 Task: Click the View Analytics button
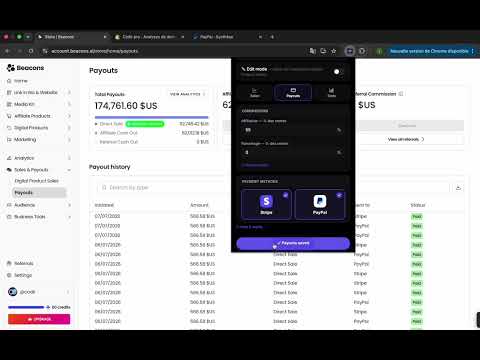tap(187, 94)
